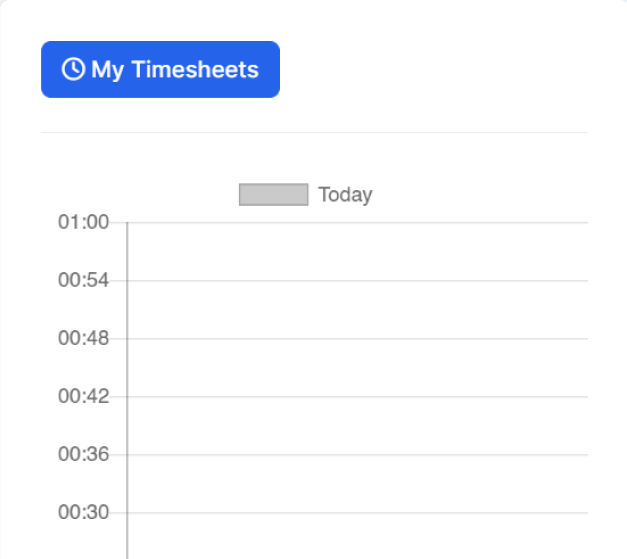Viewport: 627px width, 559px height.
Task: Click the 00:54 horizontal gridline
Action: [357, 281]
